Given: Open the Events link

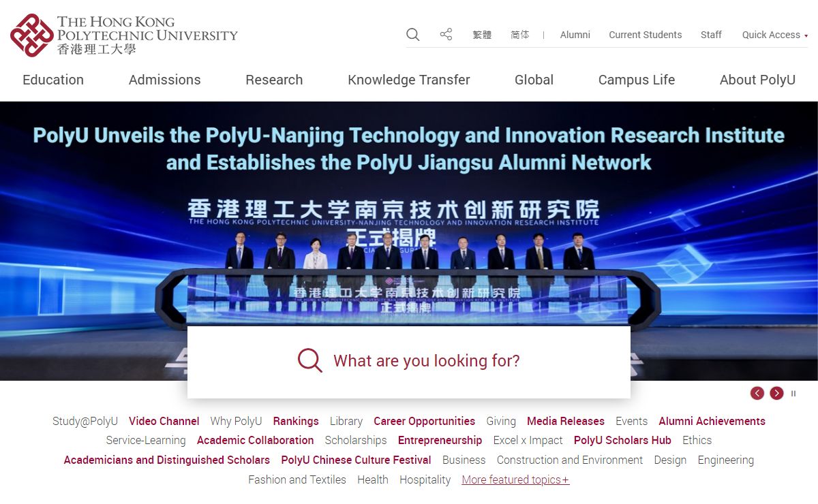Looking at the screenshot, I should (632, 421).
